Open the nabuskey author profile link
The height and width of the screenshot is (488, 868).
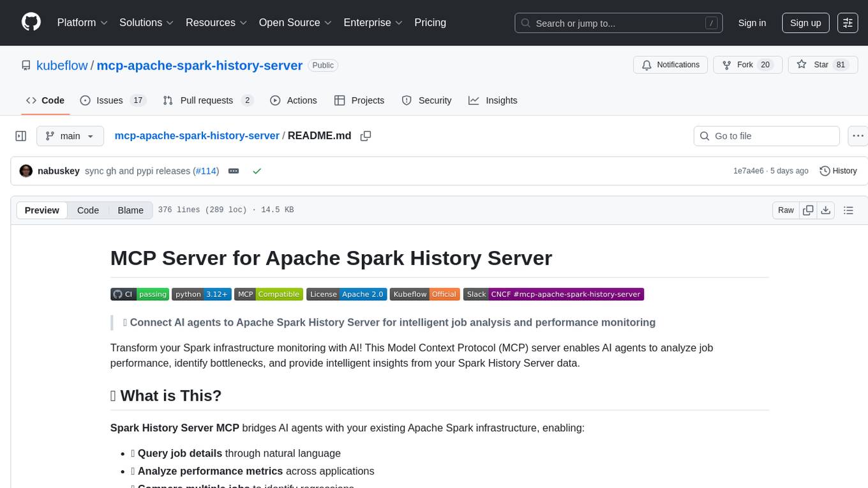[59, 171]
